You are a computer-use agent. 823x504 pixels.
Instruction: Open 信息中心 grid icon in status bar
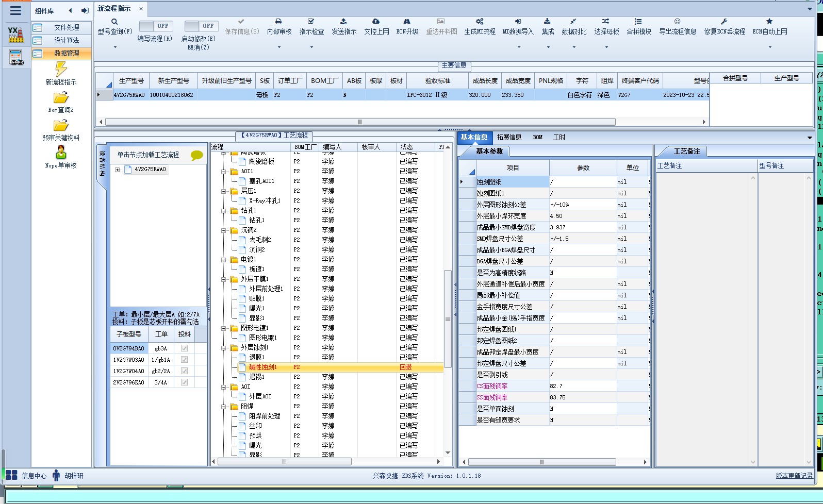11,475
